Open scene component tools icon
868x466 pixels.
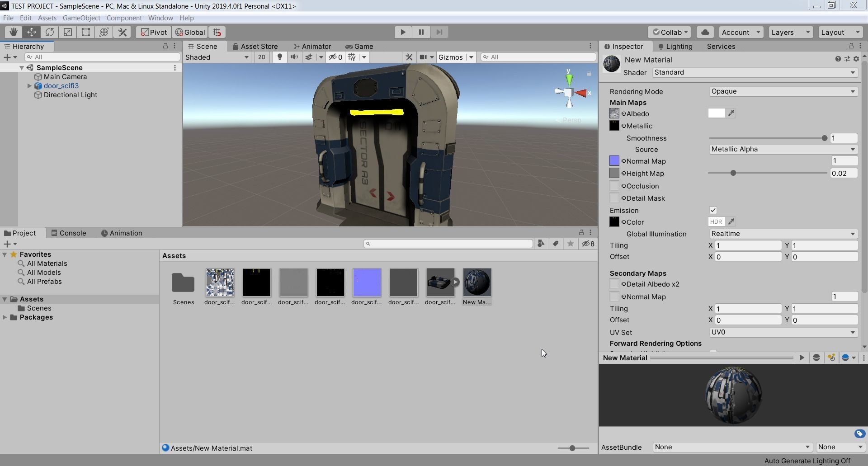[409, 57]
